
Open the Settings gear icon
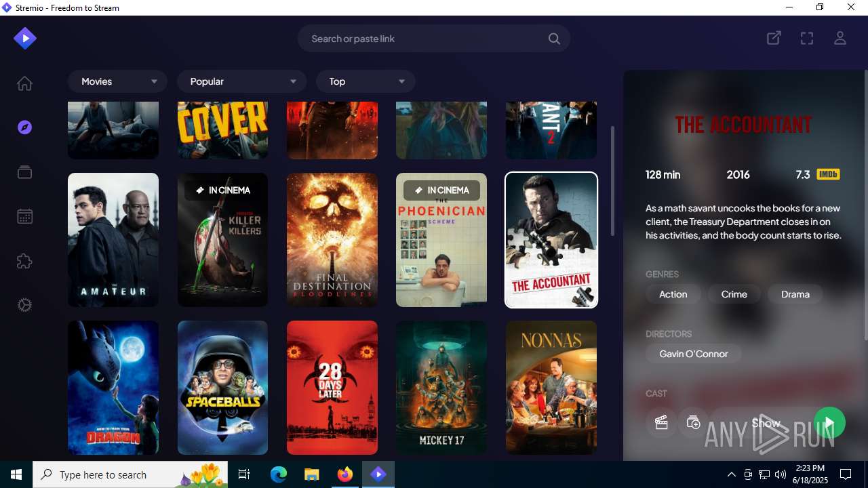24,305
